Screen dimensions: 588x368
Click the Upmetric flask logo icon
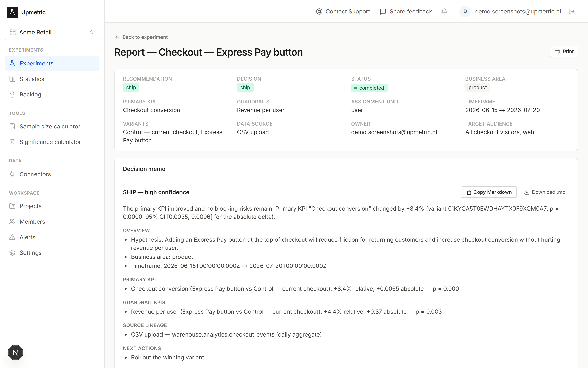coord(12,12)
